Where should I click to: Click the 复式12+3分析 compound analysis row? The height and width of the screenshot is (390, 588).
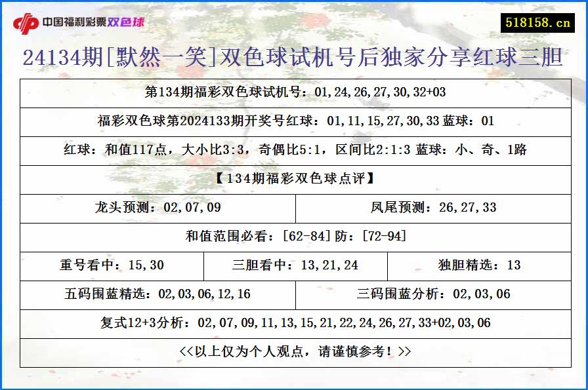(x=294, y=323)
